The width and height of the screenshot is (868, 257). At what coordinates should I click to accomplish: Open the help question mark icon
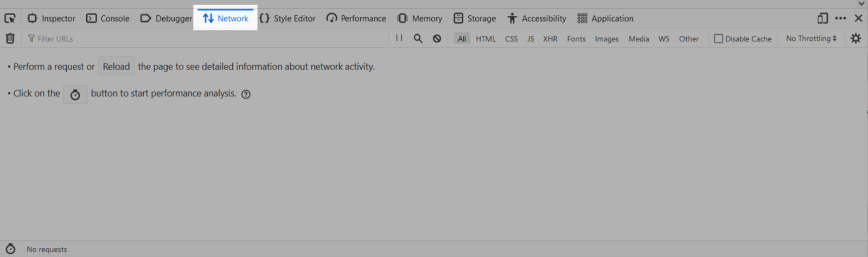tap(246, 94)
